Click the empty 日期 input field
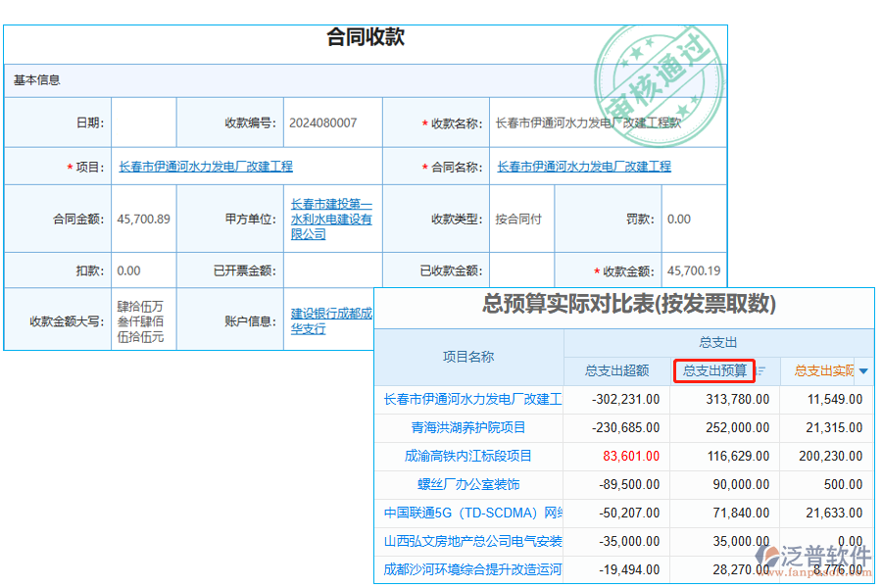Image resolution: width=882 pixels, height=588 pixels. click(x=143, y=122)
